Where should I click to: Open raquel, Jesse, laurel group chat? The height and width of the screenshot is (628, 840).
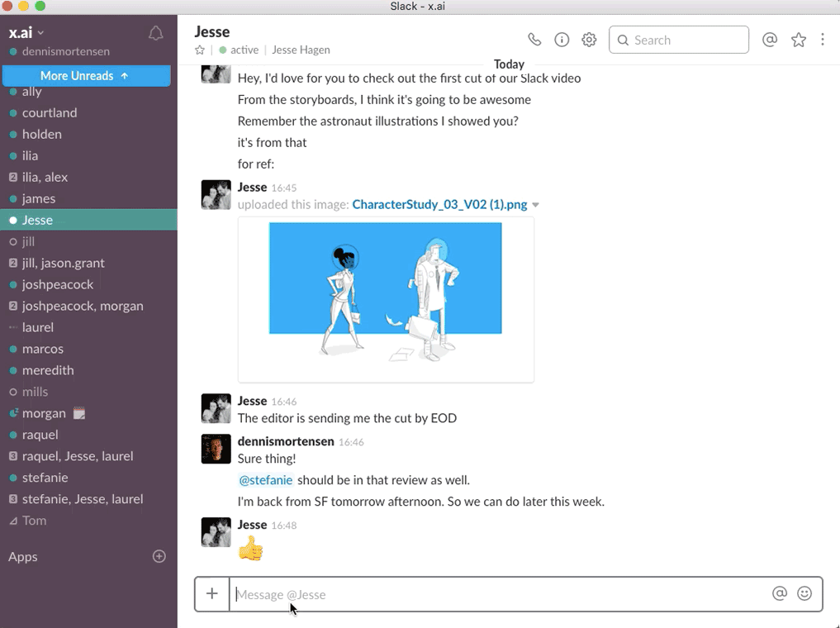point(88,456)
